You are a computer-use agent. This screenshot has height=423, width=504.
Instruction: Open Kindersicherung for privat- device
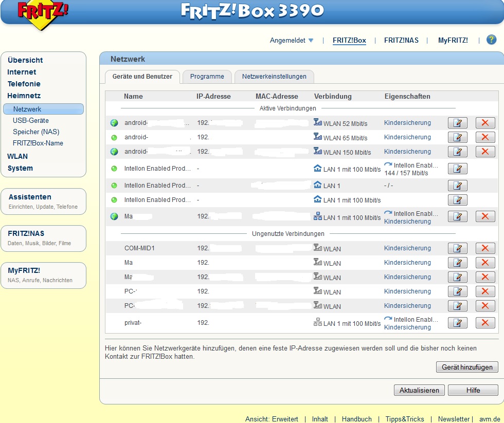[x=407, y=327]
